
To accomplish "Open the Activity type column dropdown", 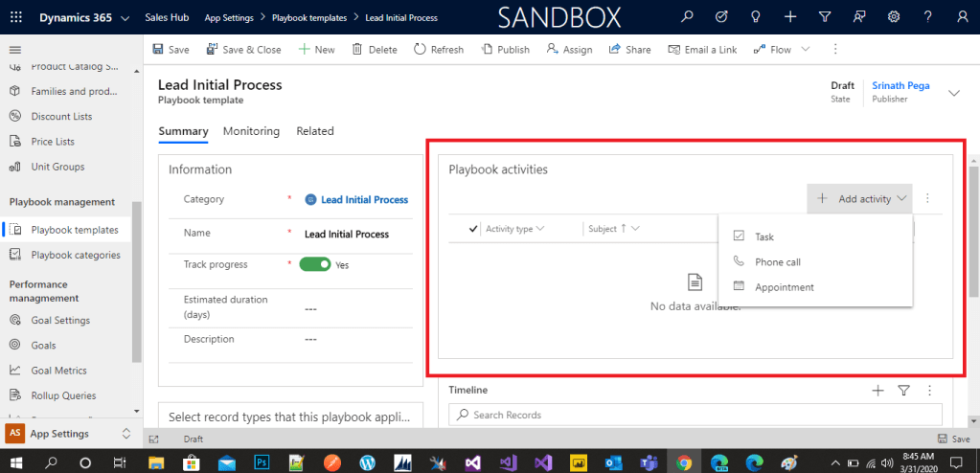I will (x=539, y=229).
